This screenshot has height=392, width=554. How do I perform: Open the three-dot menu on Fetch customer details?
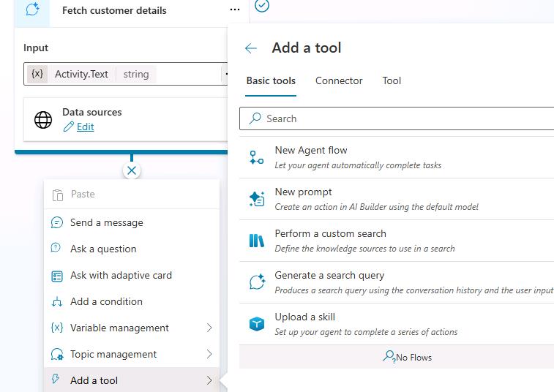tap(235, 10)
